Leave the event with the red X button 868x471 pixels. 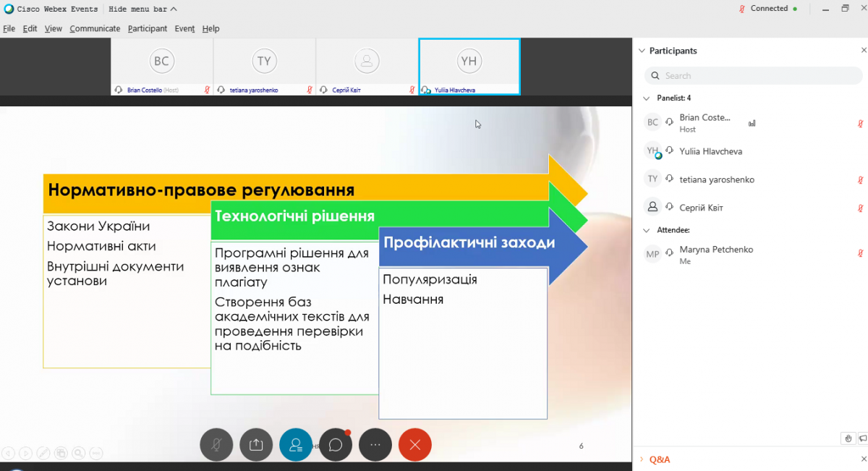(414, 445)
